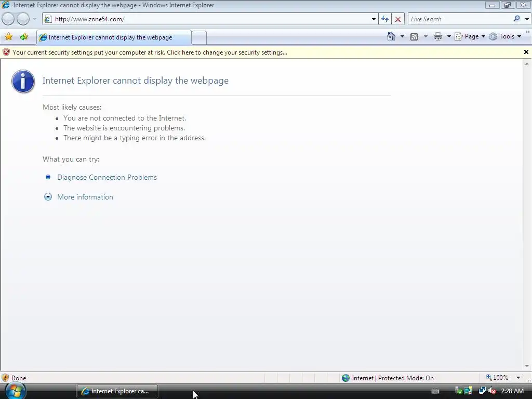This screenshot has height=399, width=532.
Task: Click the red shield warning icon
Action: click(6, 52)
